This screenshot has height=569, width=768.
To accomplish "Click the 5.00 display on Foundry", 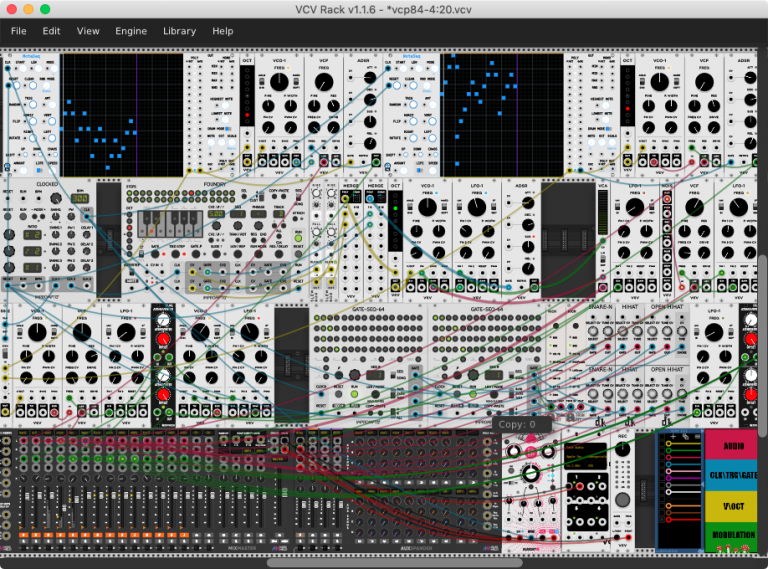I will click(216, 214).
